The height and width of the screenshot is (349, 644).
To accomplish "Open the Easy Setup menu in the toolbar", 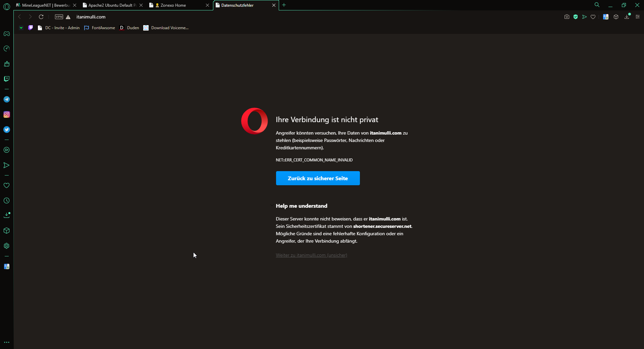I will 638,17.
